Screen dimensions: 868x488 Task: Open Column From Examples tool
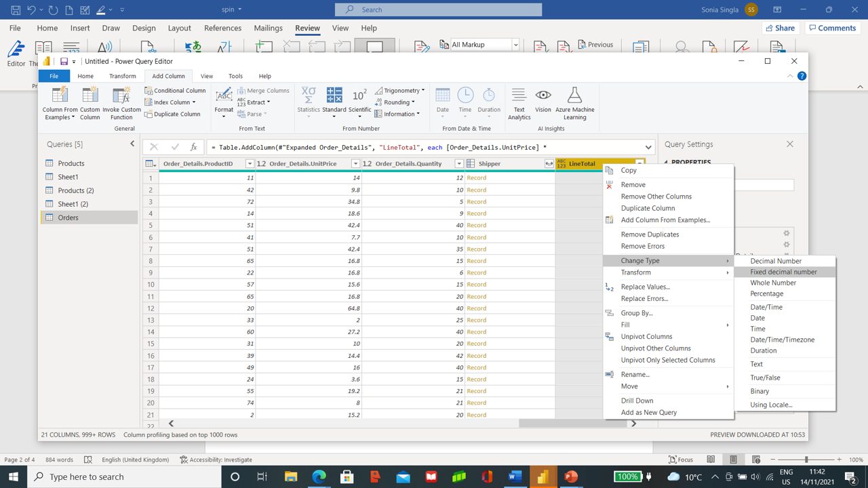click(60, 103)
